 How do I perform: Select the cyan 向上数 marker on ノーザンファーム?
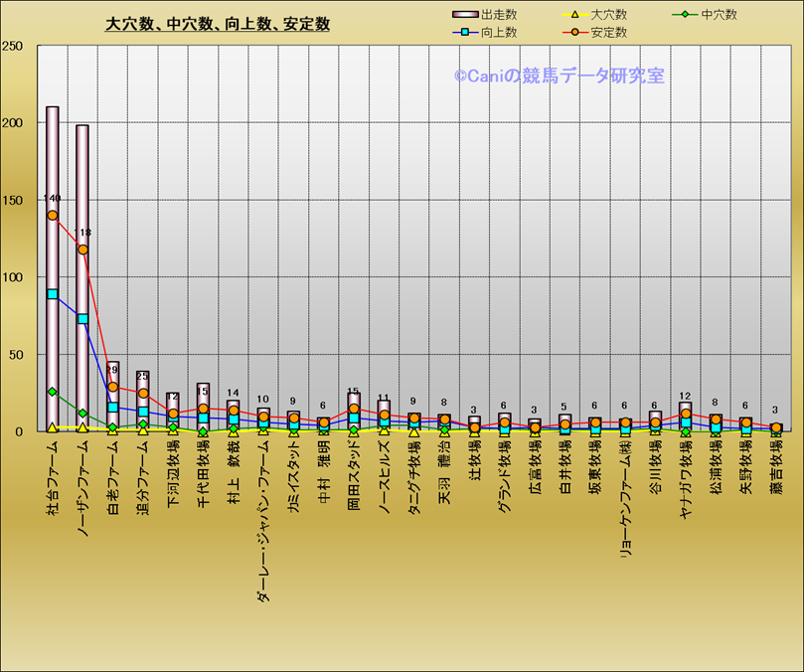tap(82, 319)
